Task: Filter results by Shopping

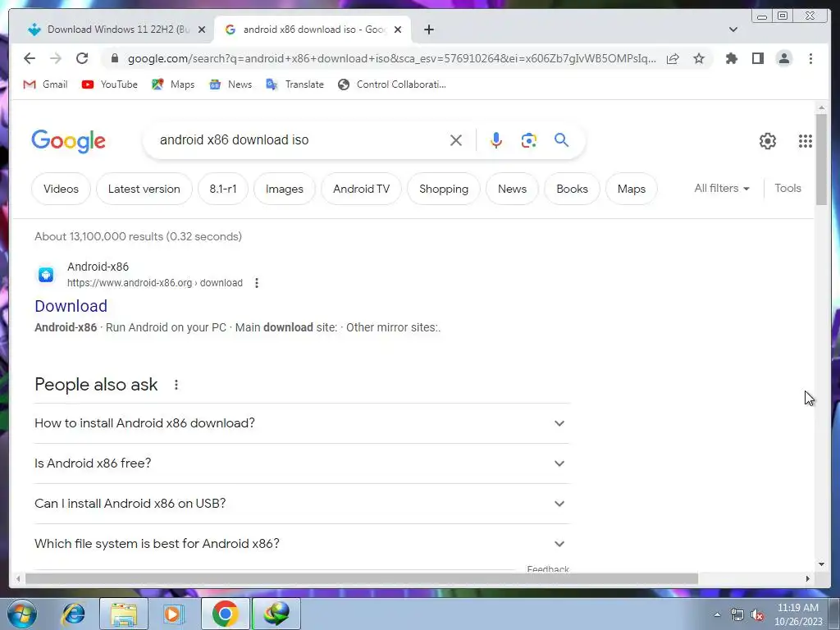Action: click(x=444, y=189)
